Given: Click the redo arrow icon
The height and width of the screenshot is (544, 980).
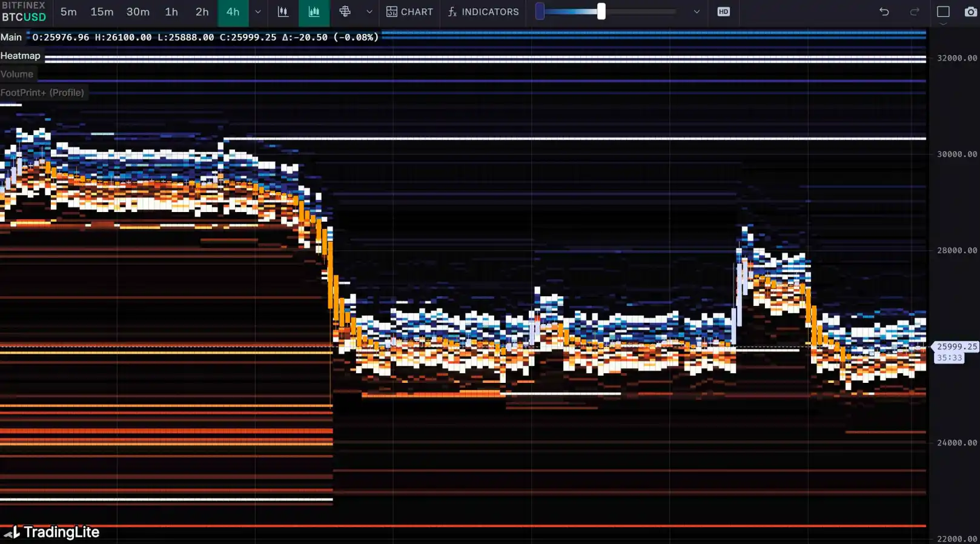Looking at the screenshot, I should pyautogui.click(x=915, y=12).
